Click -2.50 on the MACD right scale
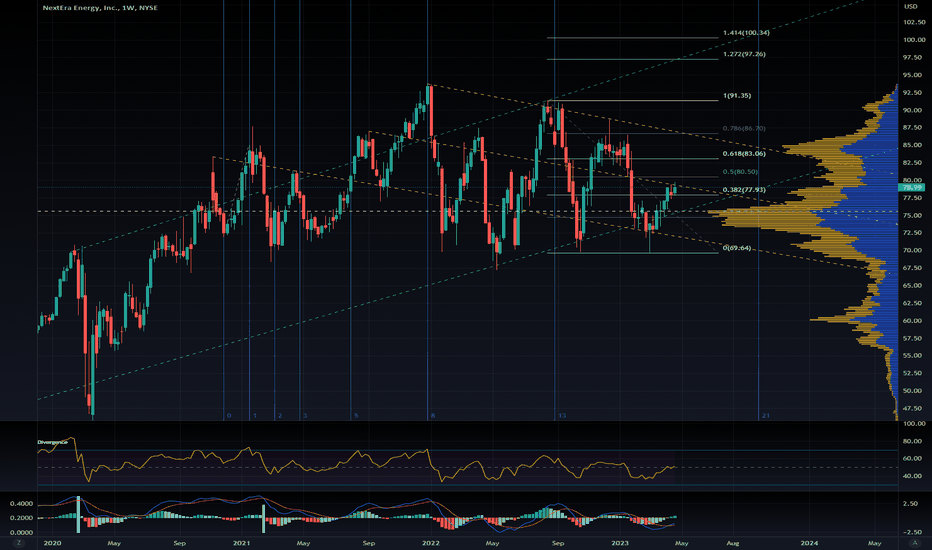This screenshot has width=932, height=550. (912, 532)
